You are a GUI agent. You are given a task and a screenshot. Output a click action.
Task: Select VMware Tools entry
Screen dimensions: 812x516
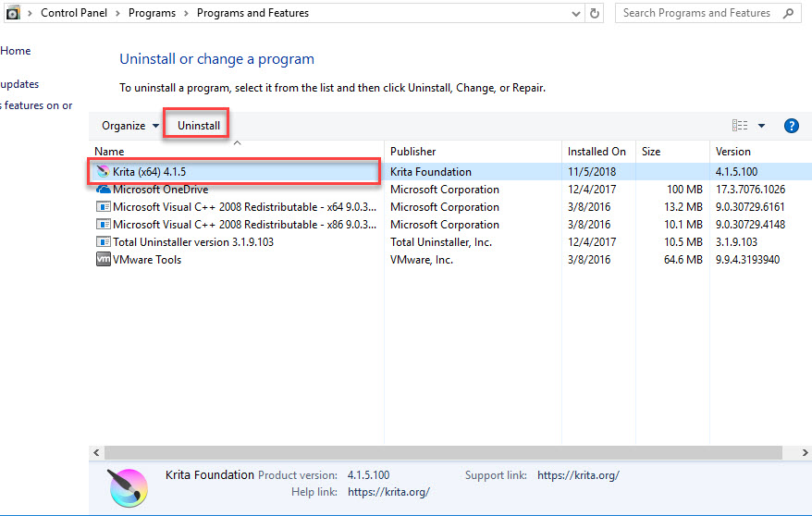tap(147, 260)
